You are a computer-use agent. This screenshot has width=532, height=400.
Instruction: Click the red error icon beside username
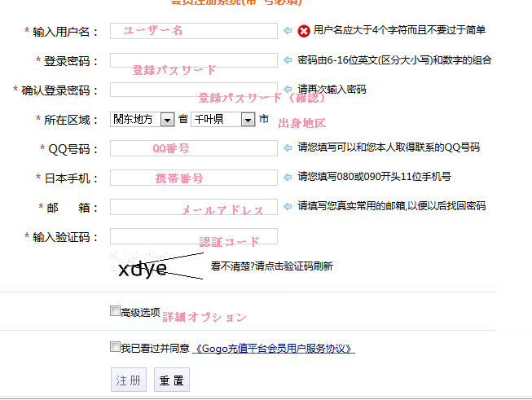click(304, 31)
